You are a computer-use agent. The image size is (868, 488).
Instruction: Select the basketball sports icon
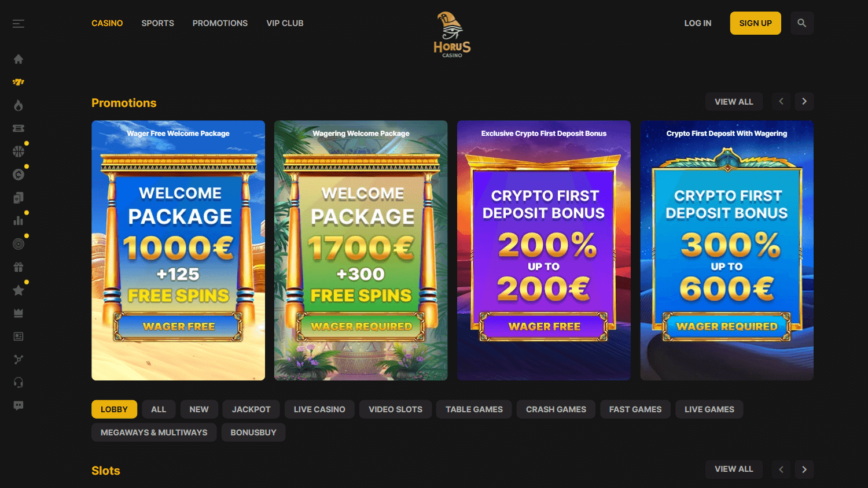[x=19, y=151]
